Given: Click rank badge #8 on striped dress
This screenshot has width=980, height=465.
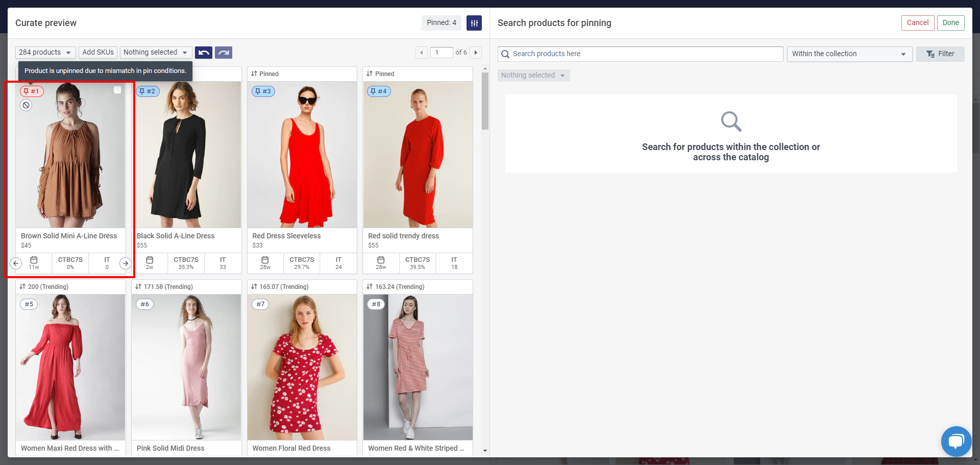Looking at the screenshot, I should tap(376, 304).
